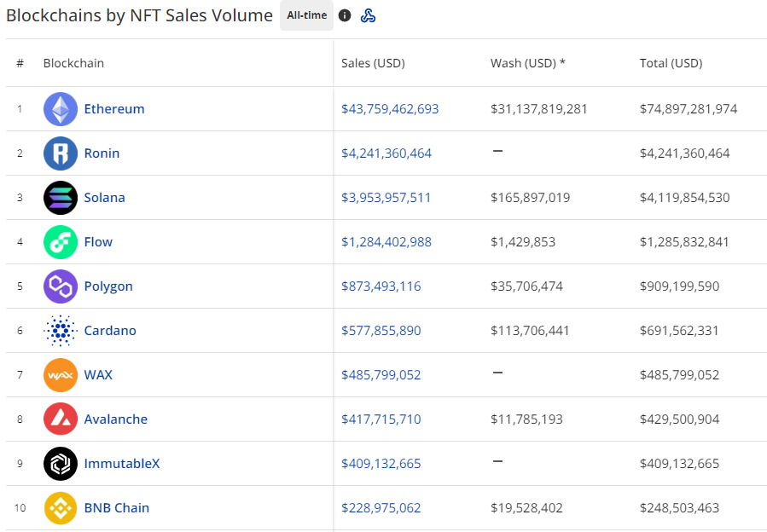Select ImmutableX total $409,132,665

click(x=679, y=464)
